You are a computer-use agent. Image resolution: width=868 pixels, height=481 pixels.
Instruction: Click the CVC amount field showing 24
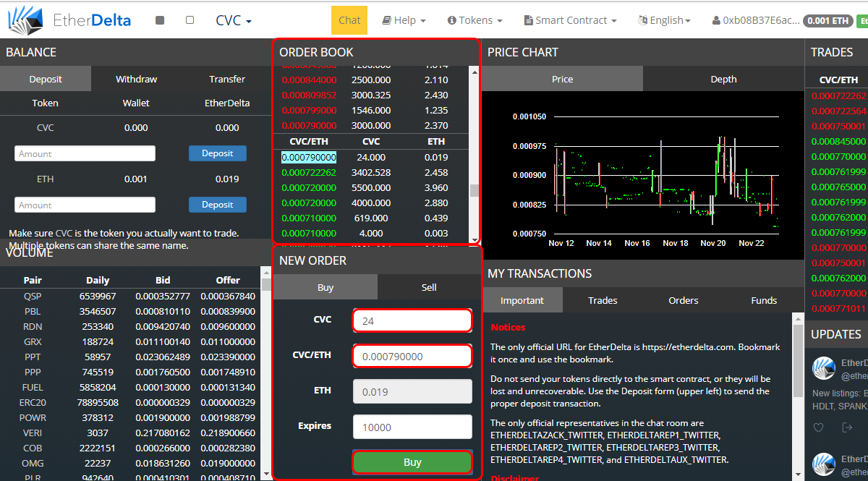click(412, 320)
